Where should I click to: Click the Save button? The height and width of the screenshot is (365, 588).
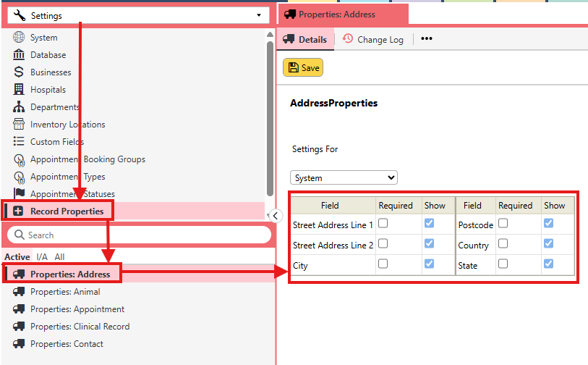point(303,67)
